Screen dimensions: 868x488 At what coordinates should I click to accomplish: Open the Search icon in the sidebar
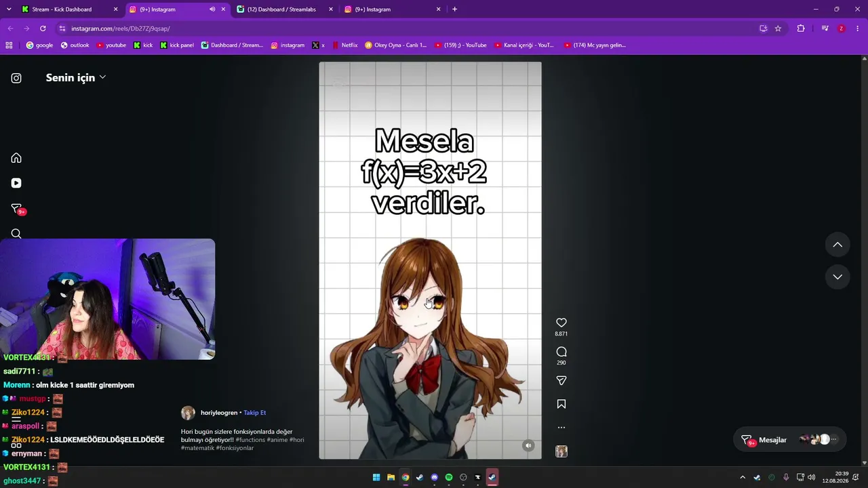coord(16,234)
